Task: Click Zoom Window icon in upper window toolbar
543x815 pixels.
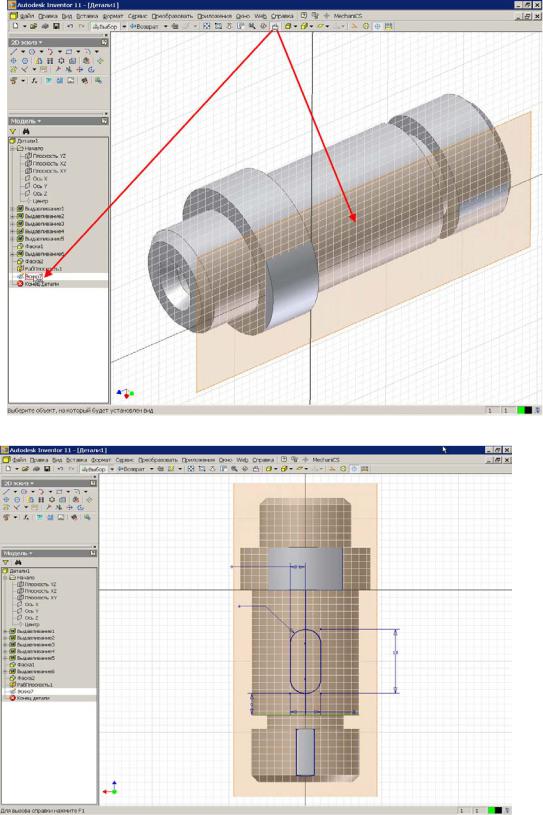Action: (x=218, y=26)
